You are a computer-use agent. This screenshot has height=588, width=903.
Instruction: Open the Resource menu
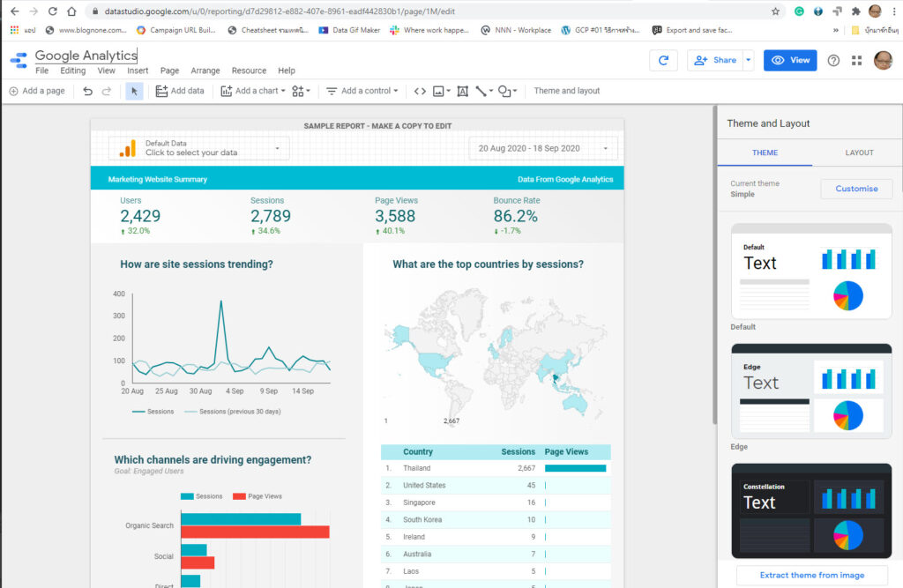click(249, 71)
